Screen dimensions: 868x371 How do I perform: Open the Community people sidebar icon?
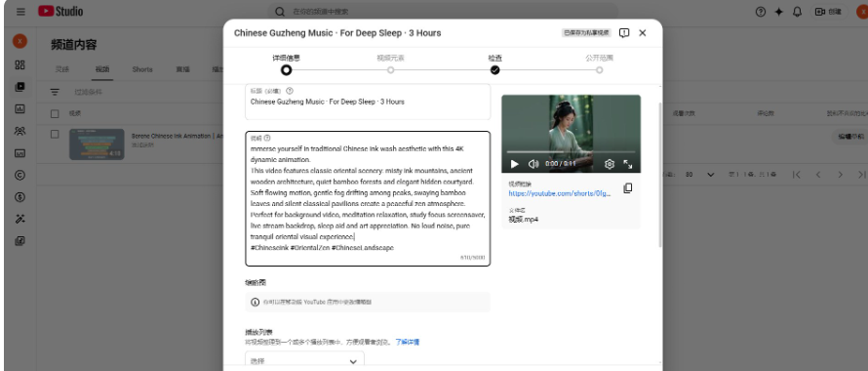[20, 131]
